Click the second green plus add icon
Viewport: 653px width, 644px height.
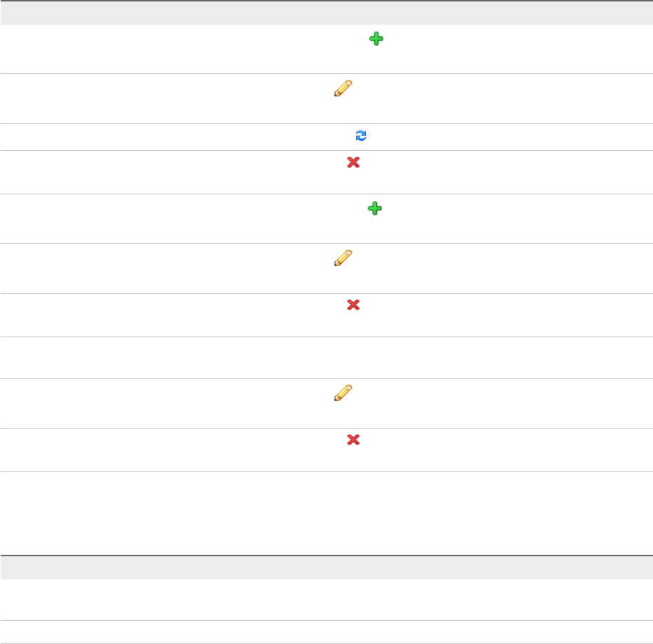pos(375,208)
